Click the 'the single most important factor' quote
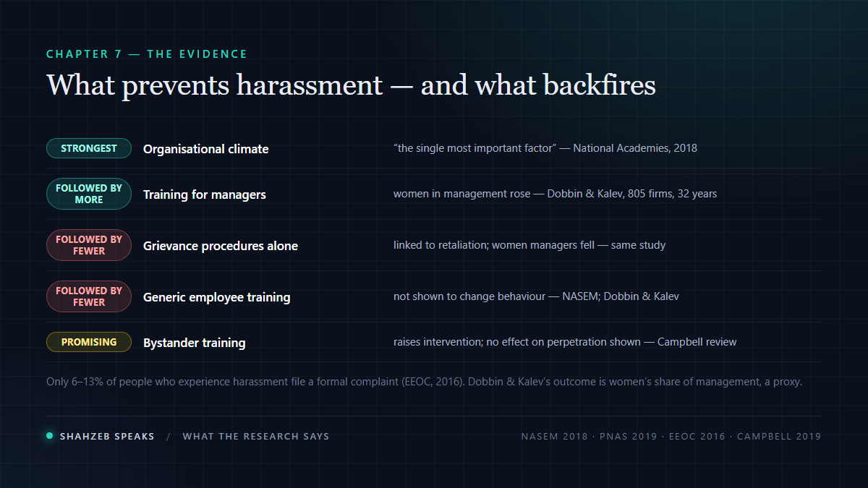 pos(545,148)
